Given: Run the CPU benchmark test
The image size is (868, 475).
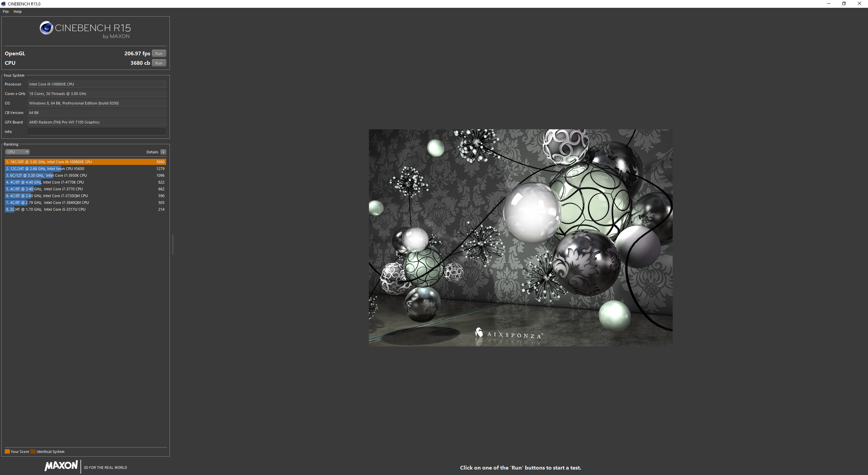Looking at the screenshot, I should 159,63.
